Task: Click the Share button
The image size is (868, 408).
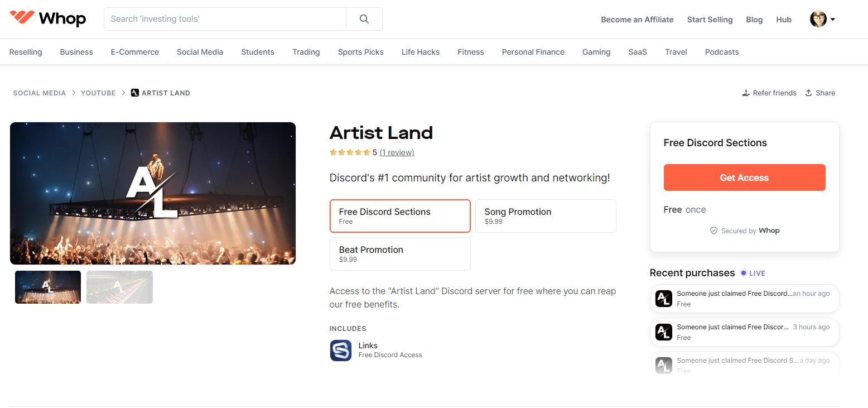Action: click(820, 93)
